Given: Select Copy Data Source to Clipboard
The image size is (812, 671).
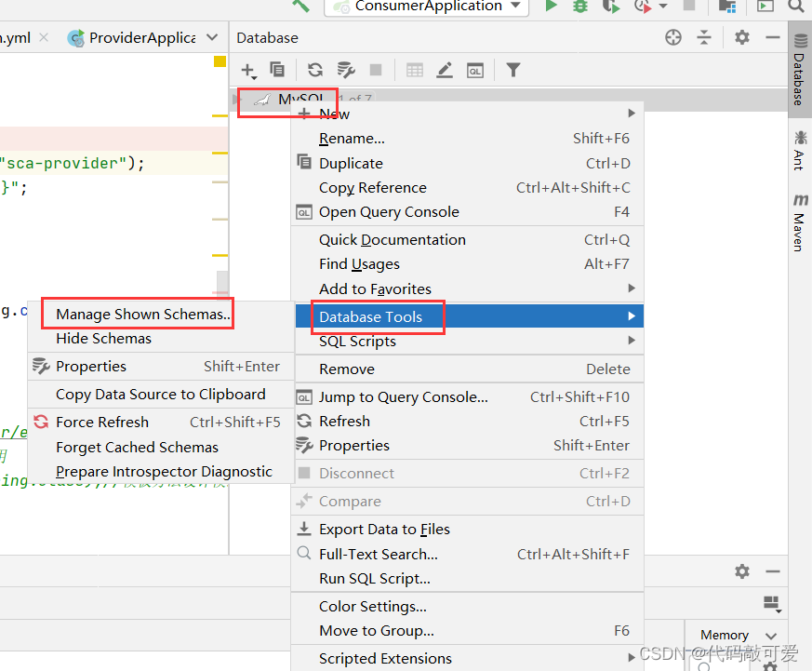Looking at the screenshot, I should point(161,395).
